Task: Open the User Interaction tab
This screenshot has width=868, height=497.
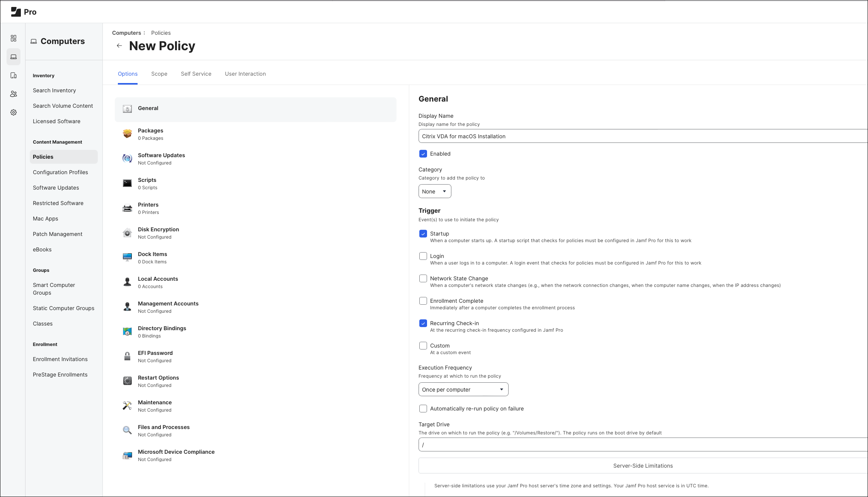Action: point(245,74)
